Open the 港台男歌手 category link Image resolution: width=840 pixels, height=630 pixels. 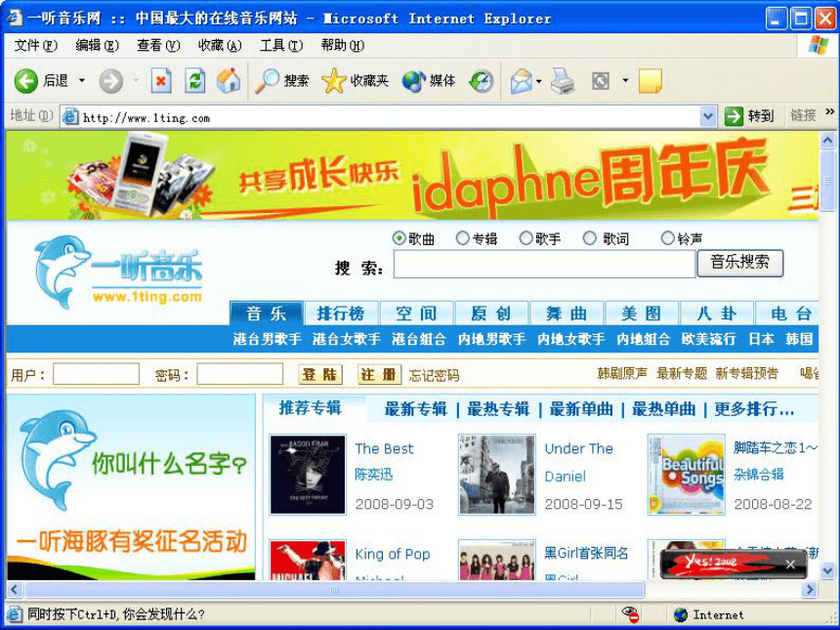267,339
